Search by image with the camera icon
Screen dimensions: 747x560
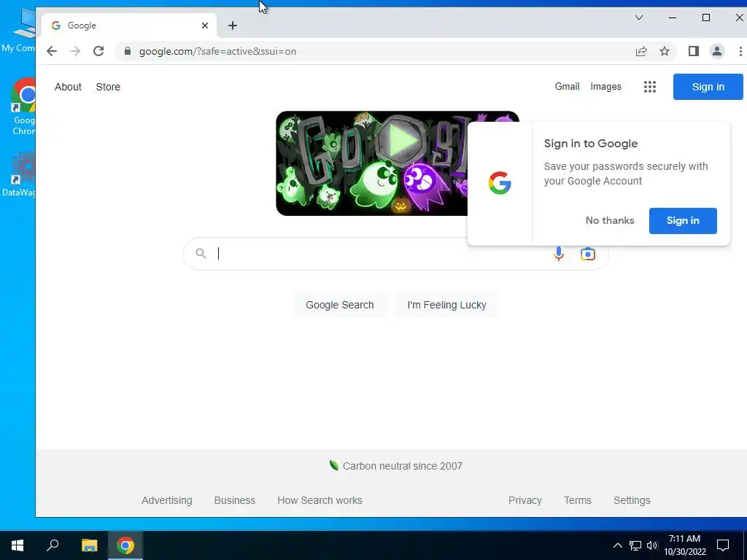click(x=587, y=254)
